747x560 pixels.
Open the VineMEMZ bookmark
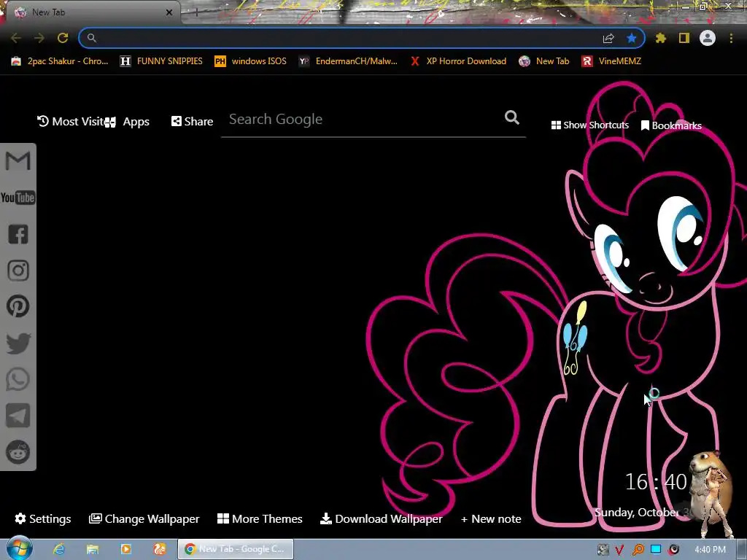pos(612,61)
